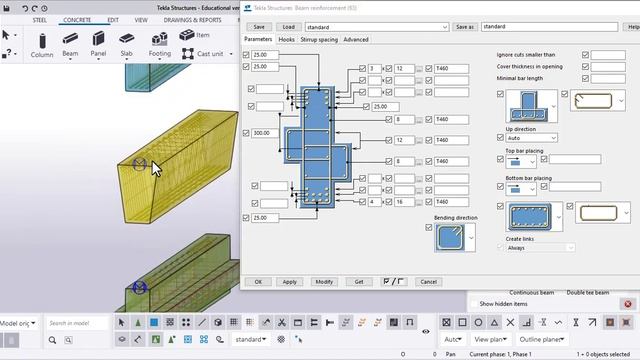Open the VIEW ribbon tab

point(141,20)
